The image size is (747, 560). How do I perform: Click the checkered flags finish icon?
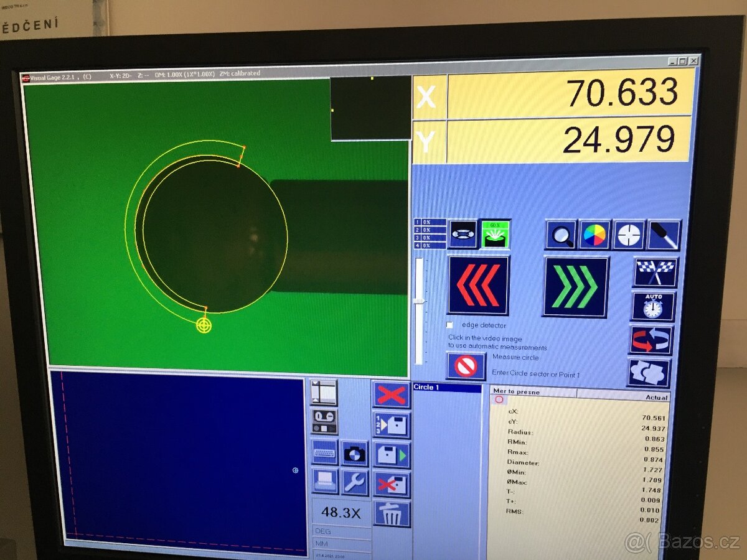click(655, 273)
